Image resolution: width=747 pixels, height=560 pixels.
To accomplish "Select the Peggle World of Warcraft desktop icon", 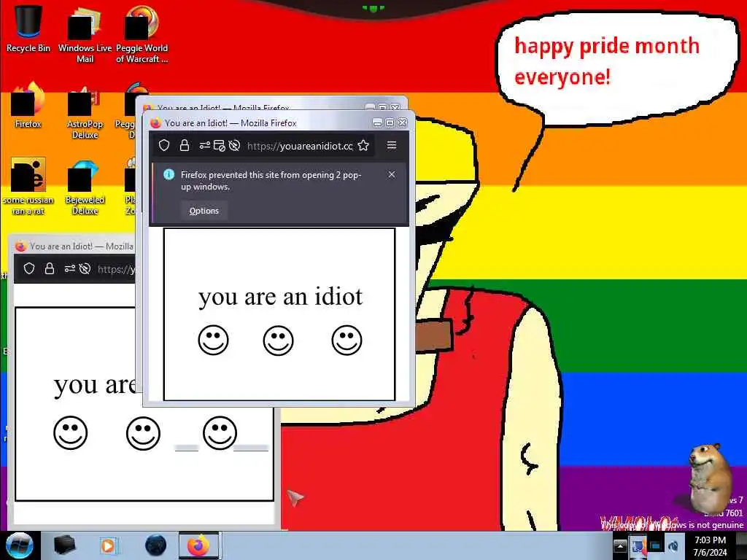I will 142,35.
